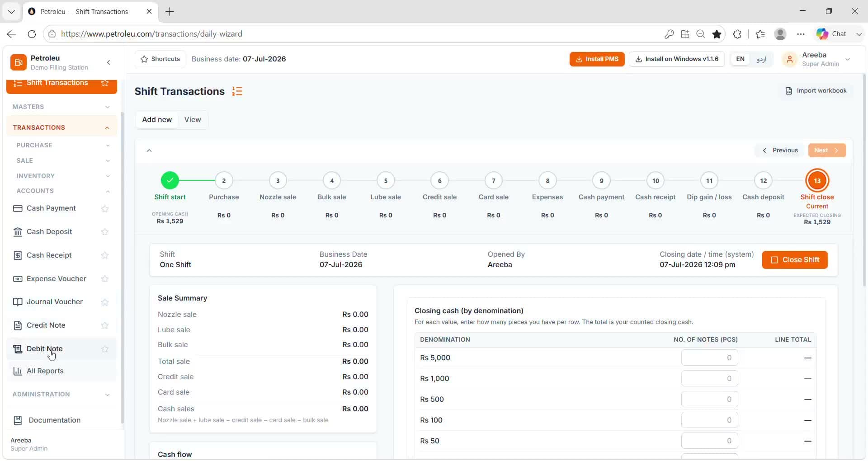This screenshot has height=461, width=868.
Task: Open the Cash Receipt icon
Action: pyautogui.click(x=18, y=255)
